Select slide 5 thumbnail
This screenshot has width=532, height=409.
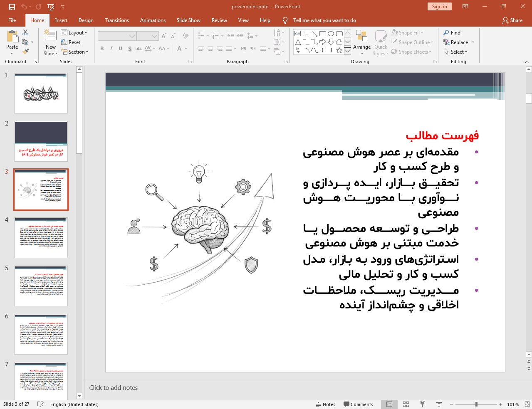41,286
